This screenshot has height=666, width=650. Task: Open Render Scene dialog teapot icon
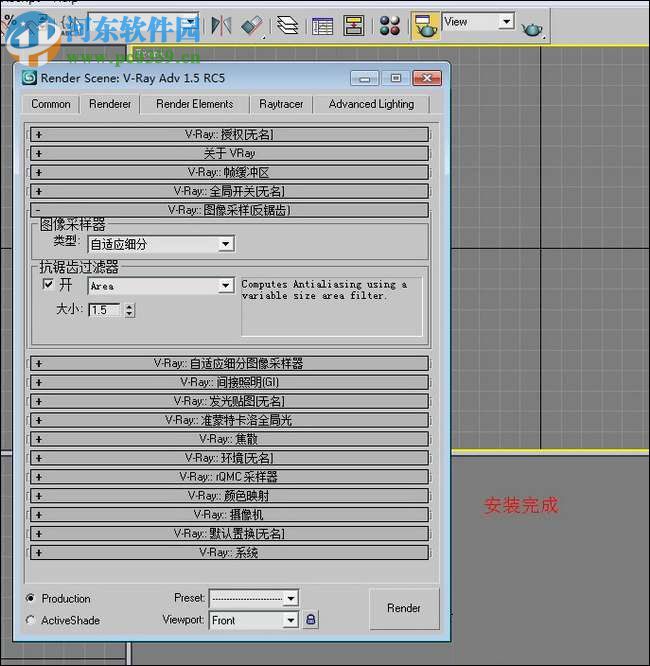pyautogui.click(x=425, y=26)
